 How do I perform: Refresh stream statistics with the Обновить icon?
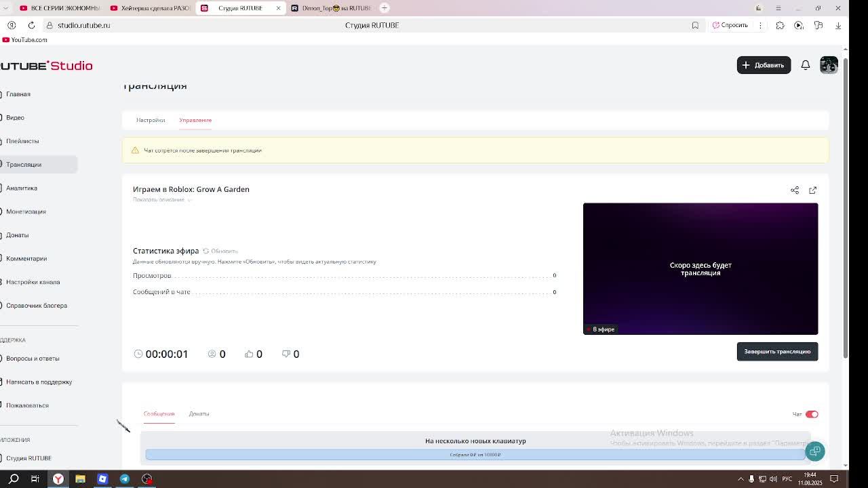[x=206, y=251]
